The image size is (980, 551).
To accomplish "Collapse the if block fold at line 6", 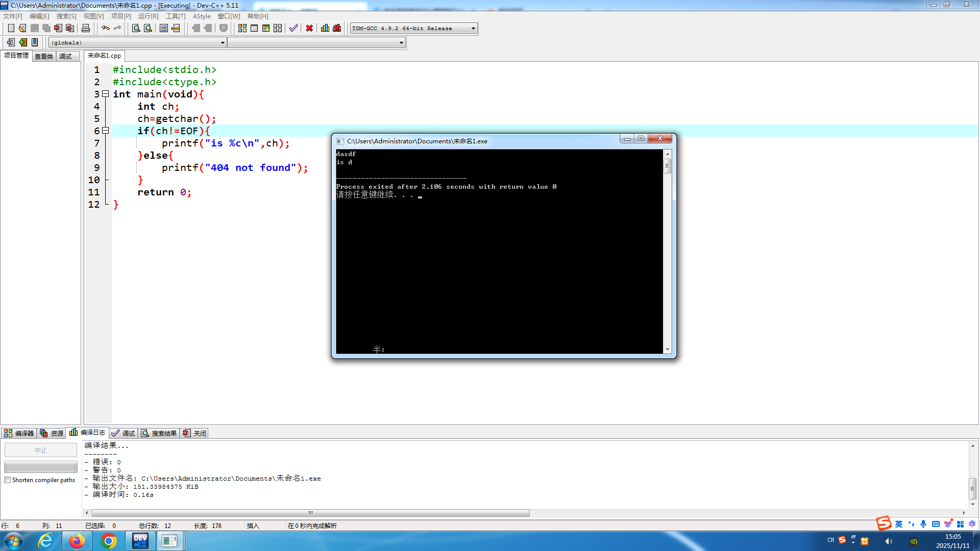I will point(106,131).
